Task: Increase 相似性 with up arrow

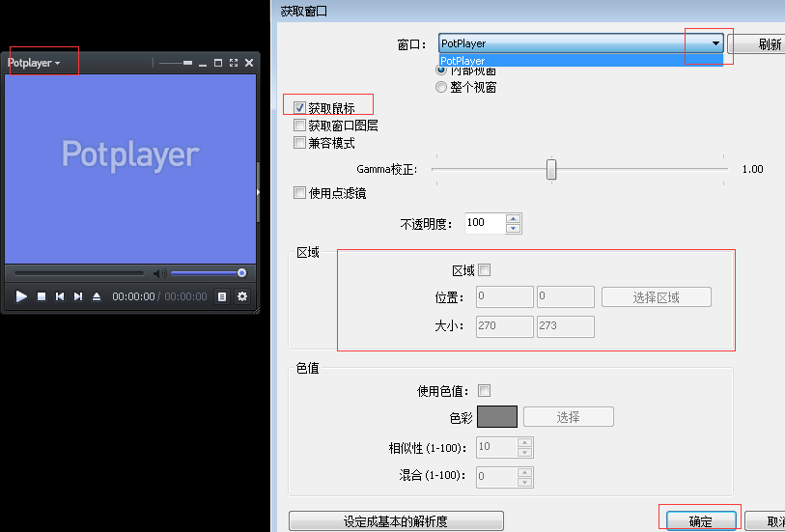Action: point(524,442)
